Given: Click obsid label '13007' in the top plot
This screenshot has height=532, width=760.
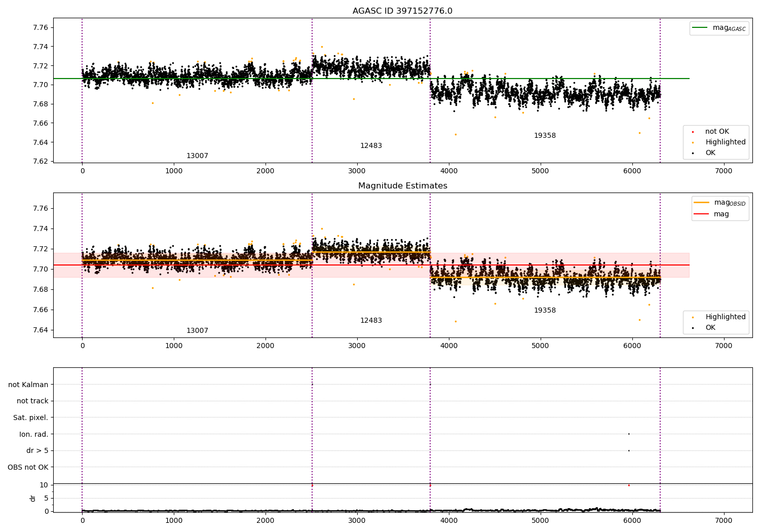Looking at the screenshot, I should (197, 156).
